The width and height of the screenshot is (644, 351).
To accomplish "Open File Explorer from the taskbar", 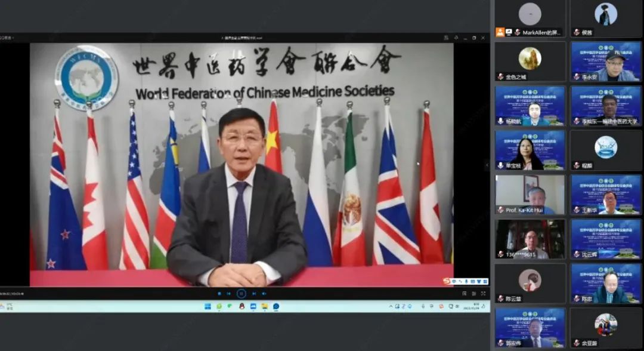I will pos(265,306).
